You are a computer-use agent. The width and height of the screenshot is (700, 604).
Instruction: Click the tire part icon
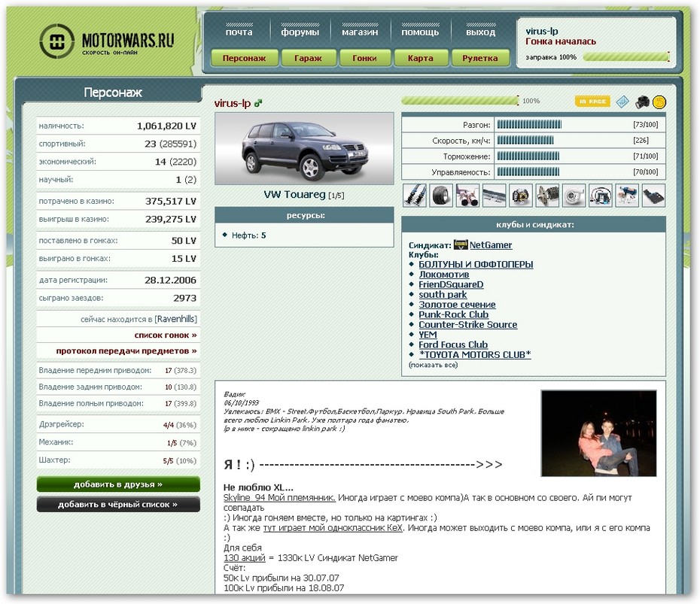pyautogui.click(x=441, y=196)
